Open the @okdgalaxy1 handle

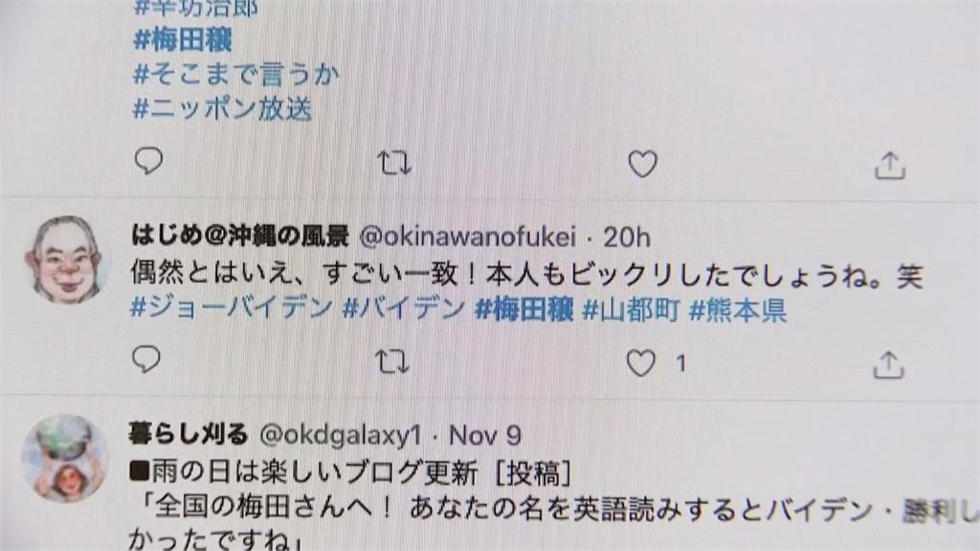341,435
